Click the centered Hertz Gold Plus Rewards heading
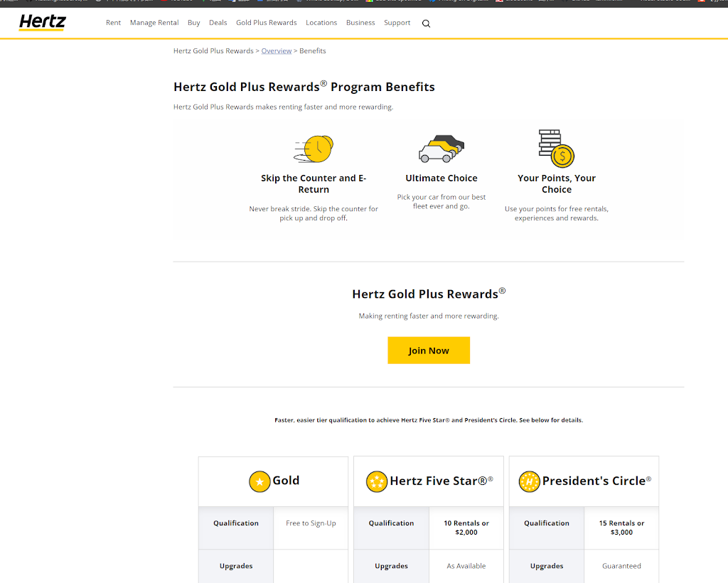The height and width of the screenshot is (583, 728). point(429,294)
